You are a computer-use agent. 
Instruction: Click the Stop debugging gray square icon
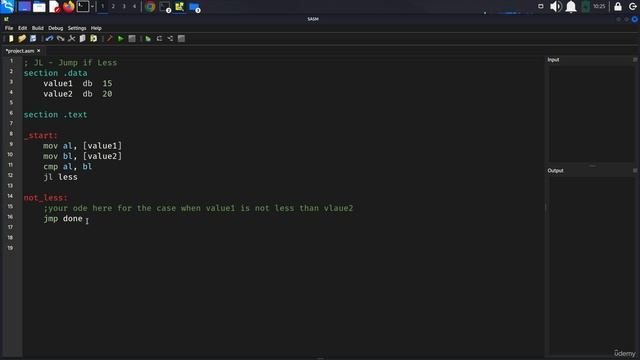[x=181, y=38]
